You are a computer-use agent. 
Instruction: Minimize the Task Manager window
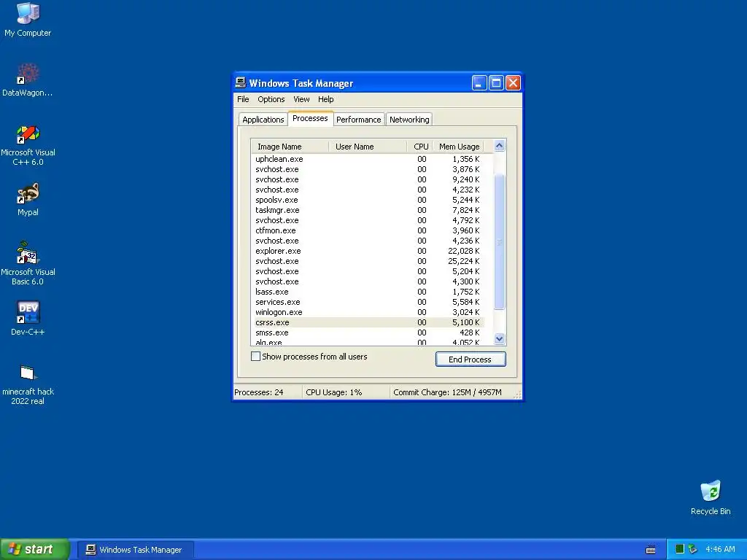point(479,83)
